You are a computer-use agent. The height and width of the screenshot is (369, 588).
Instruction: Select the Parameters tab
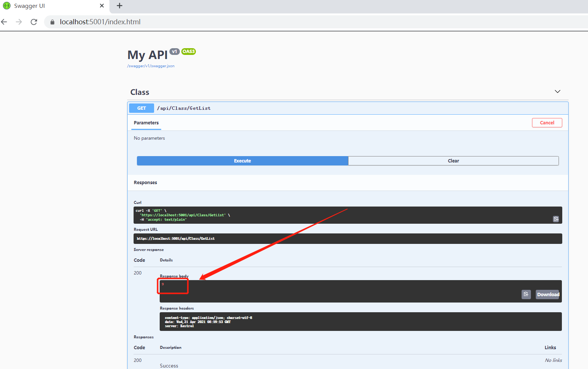click(x=146, y=123)
